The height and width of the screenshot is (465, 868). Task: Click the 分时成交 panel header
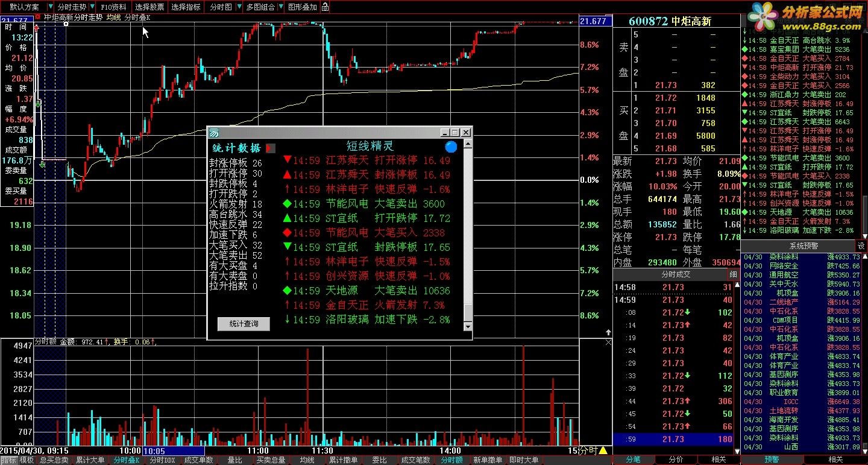click(x=676, y=274)
